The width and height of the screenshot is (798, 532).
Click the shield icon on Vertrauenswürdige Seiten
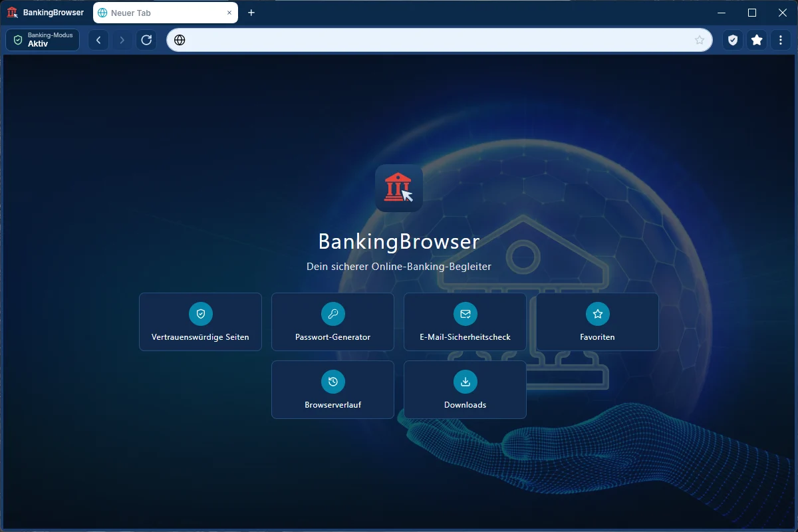[200, 314]
